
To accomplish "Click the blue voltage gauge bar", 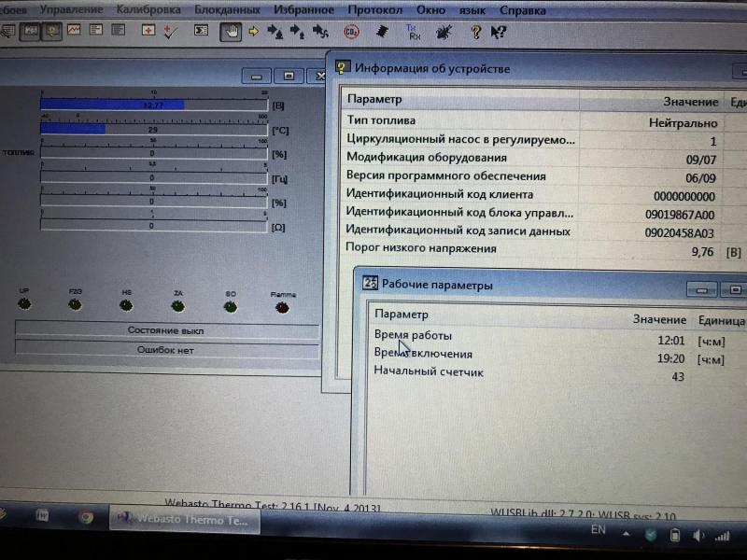I will pos(112,105).
